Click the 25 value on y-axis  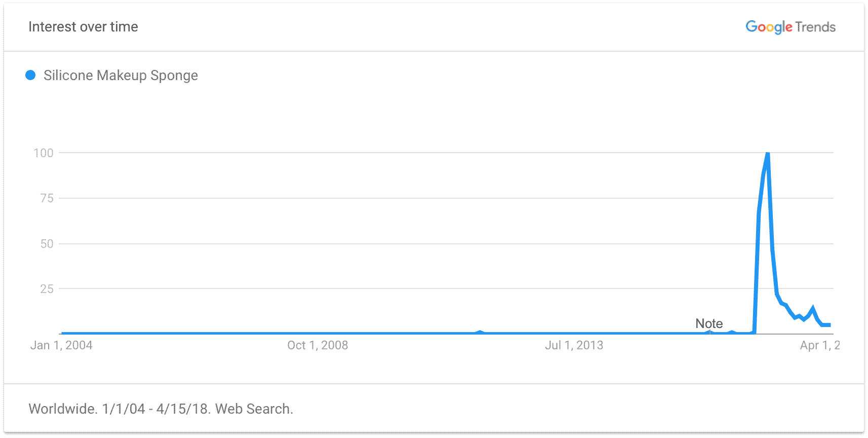point(47,289)
